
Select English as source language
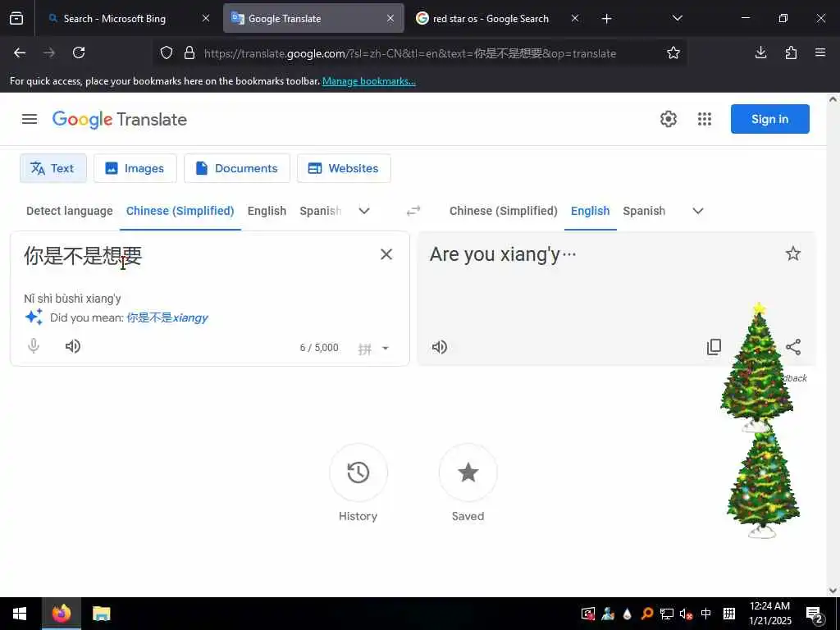click(x=267, y=211)
